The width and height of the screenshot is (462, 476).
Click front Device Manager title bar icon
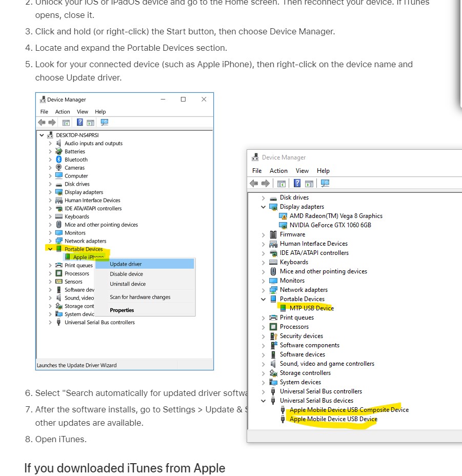coord(255,157)
